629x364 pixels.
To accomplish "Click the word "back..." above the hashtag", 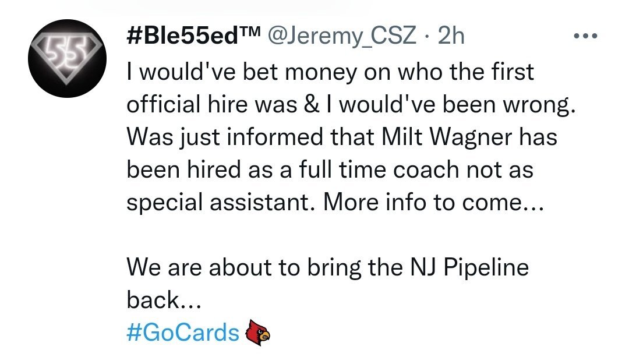I will click(x=164, y=300).
